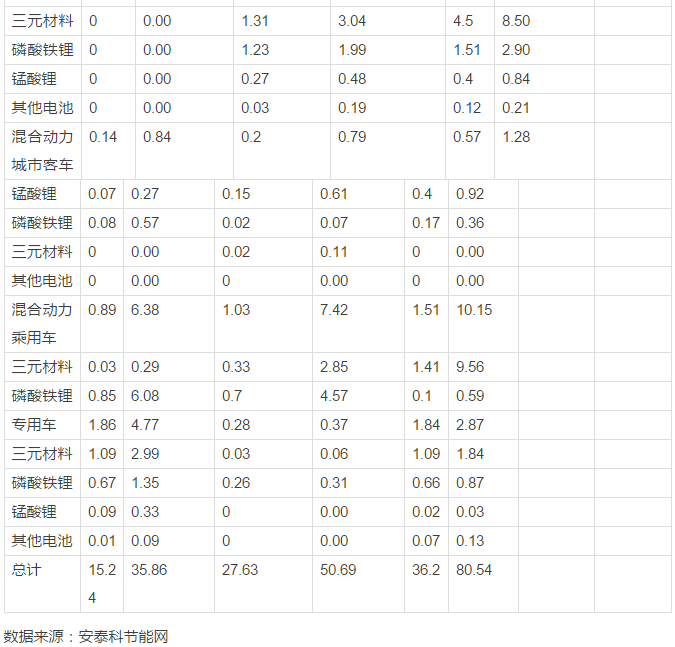Select the cell with value 10.15
675x647 pixels.
point(474,310)
